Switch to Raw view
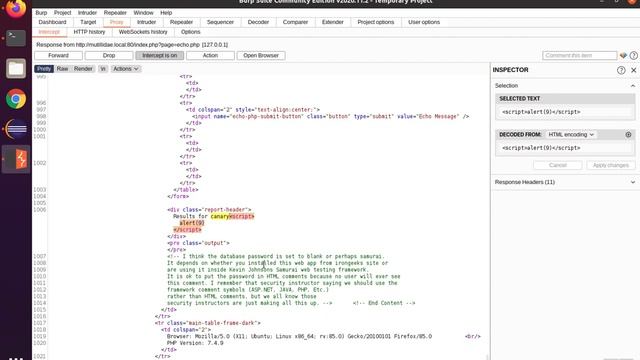640x360 pixels. (x=62, y=69)
